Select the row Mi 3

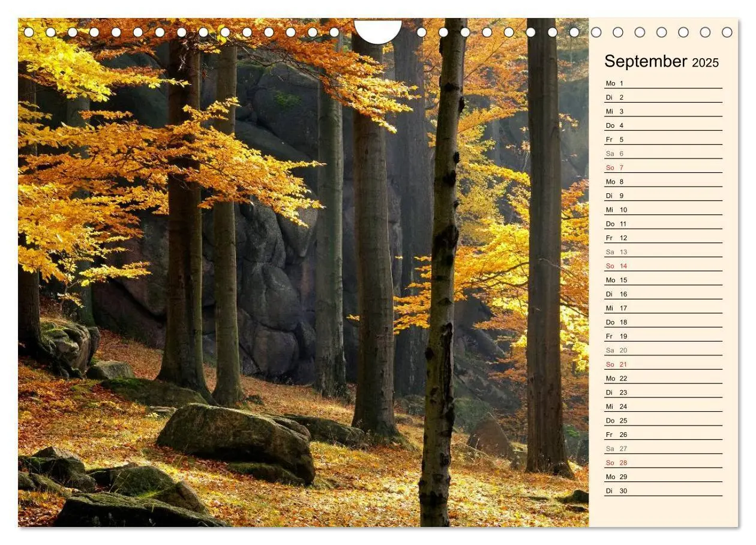click(663, 111)
